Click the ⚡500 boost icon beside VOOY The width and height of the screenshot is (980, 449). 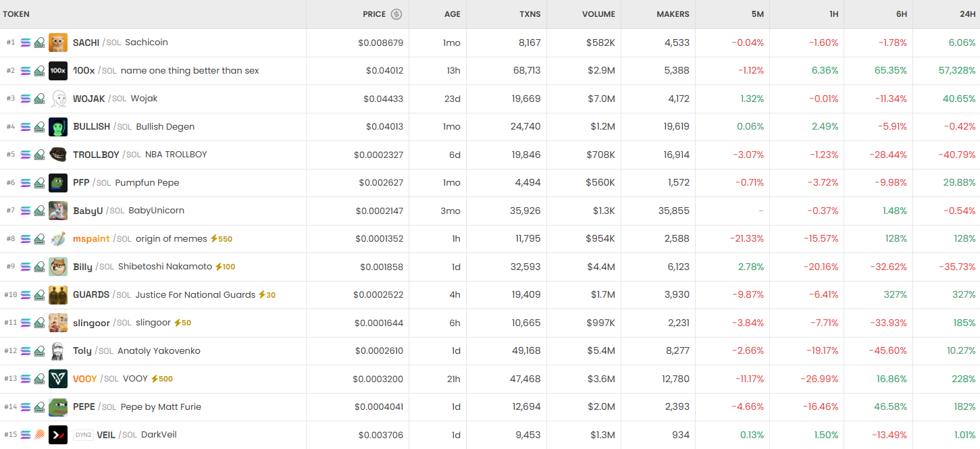(x=160, y=379)
